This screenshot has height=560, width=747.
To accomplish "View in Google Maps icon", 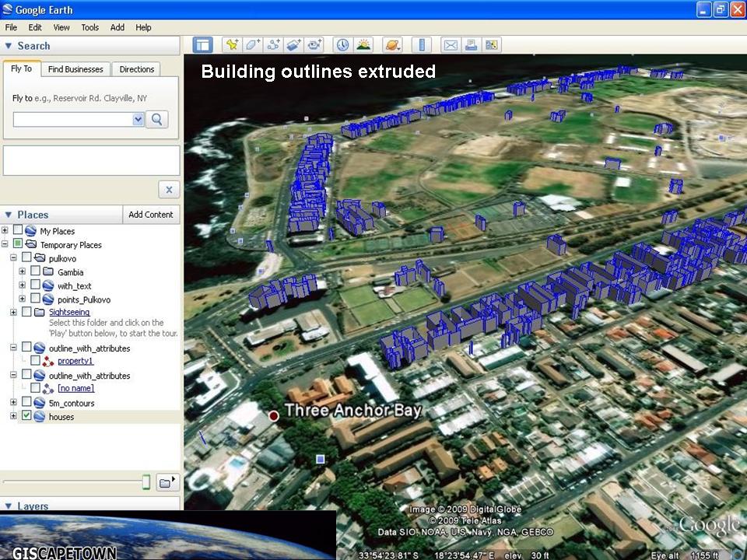I will click(x=492, y=45).
